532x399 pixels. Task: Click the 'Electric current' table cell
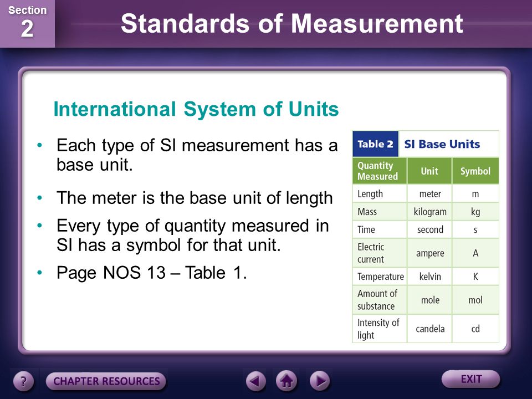380,253
